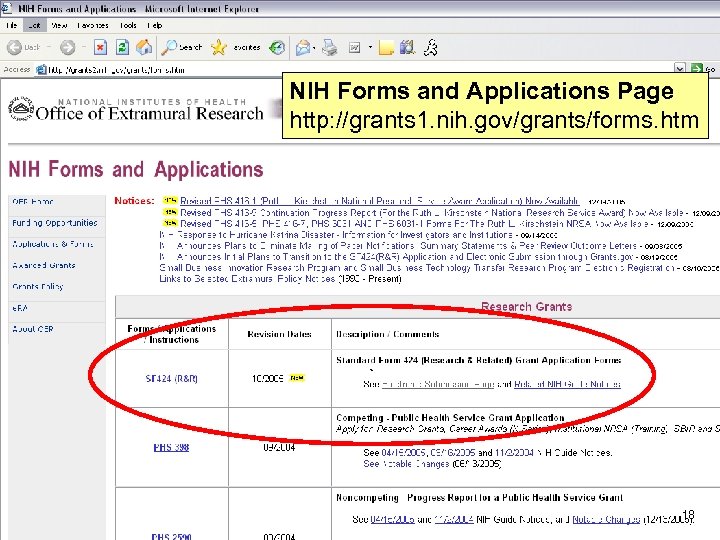Screen dimensions: 720x540
Task: Open About OER sidebar link
Action: click(33, 329)
